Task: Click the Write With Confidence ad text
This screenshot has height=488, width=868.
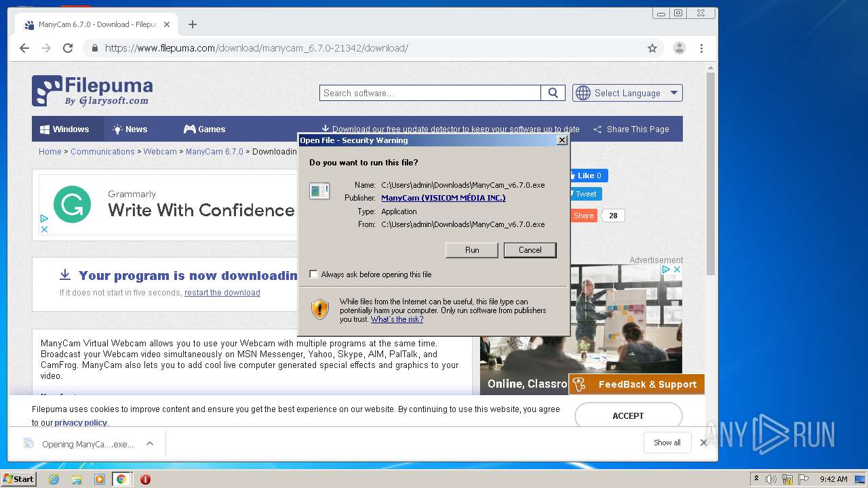Action: (x=201, y=210)
